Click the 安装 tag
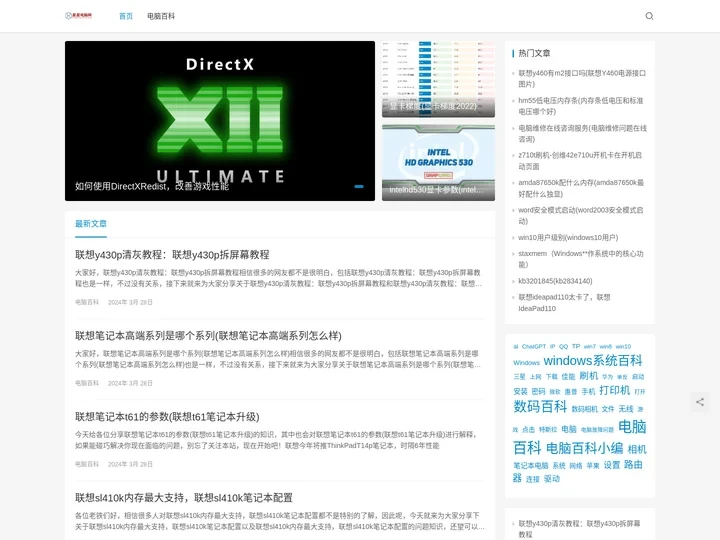The width and height of the screenshot is (720, 540). [520, 392]
